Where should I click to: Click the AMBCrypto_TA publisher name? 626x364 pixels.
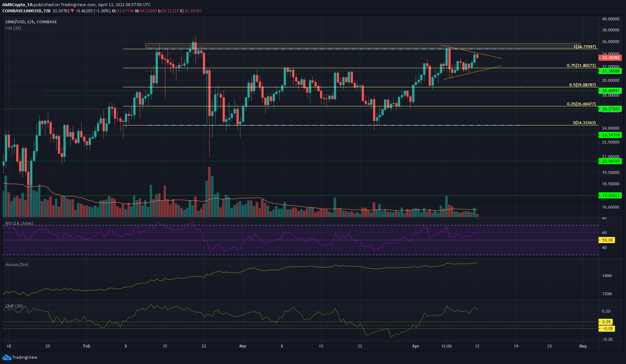[17, 5]
